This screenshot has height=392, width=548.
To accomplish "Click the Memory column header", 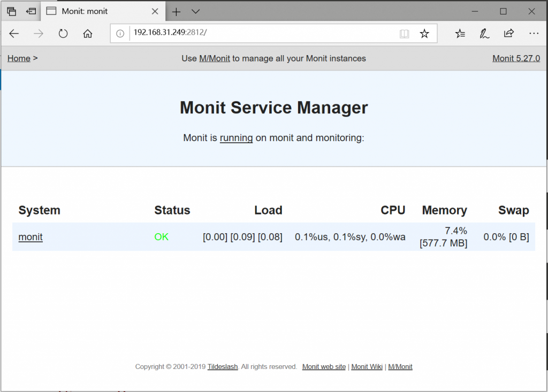I will (445, 210).
